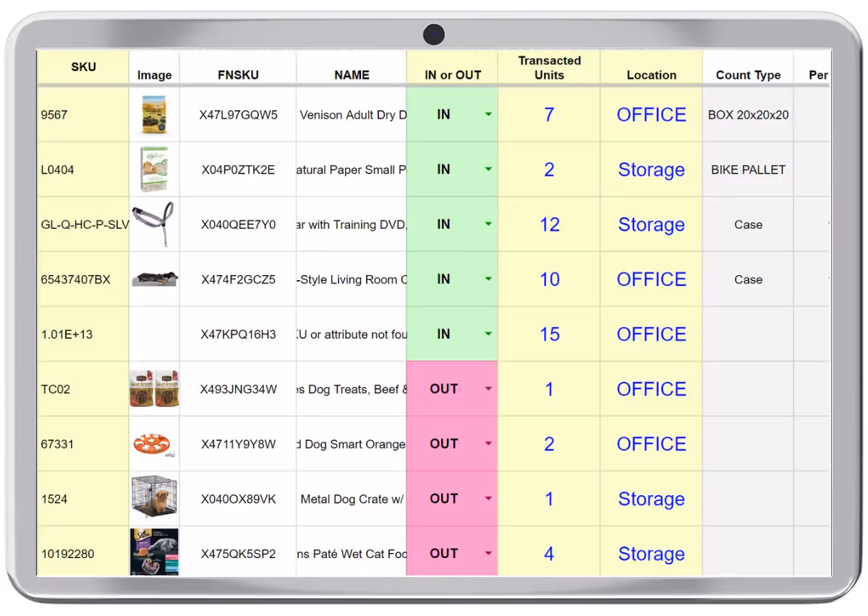Select the orange dog puzzle toy image
868x616 pixels.
tap(154, 444)
